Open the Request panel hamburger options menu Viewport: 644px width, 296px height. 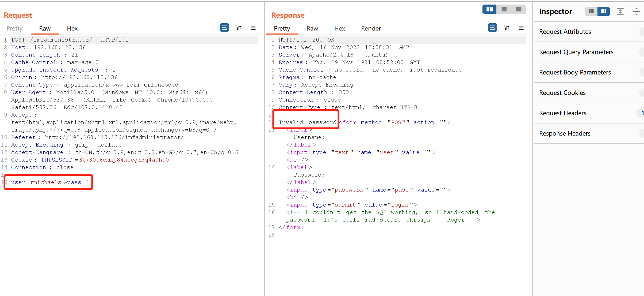[253, 28]
